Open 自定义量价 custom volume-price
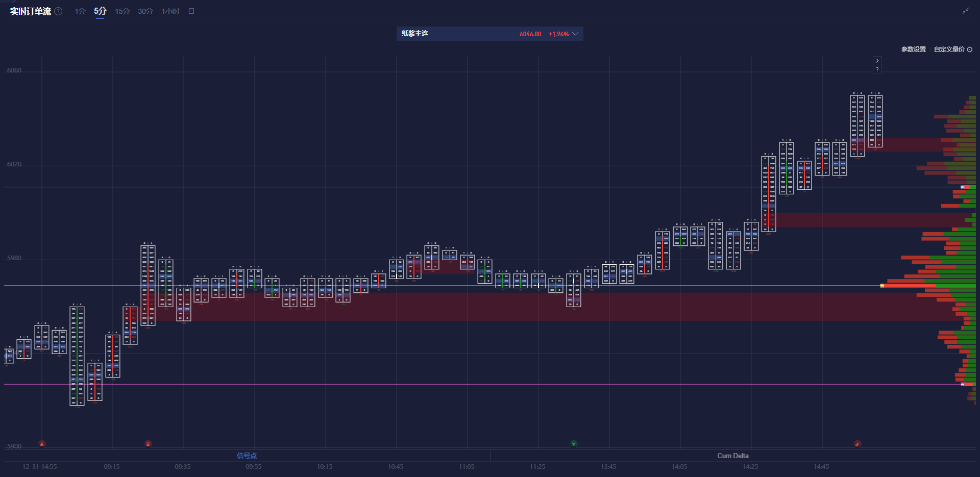This screenshot has width=980, height=477. pos(949,49)
